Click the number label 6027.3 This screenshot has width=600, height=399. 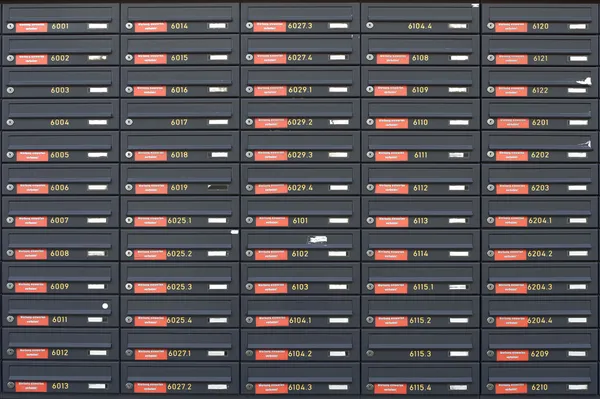(300, 26)
